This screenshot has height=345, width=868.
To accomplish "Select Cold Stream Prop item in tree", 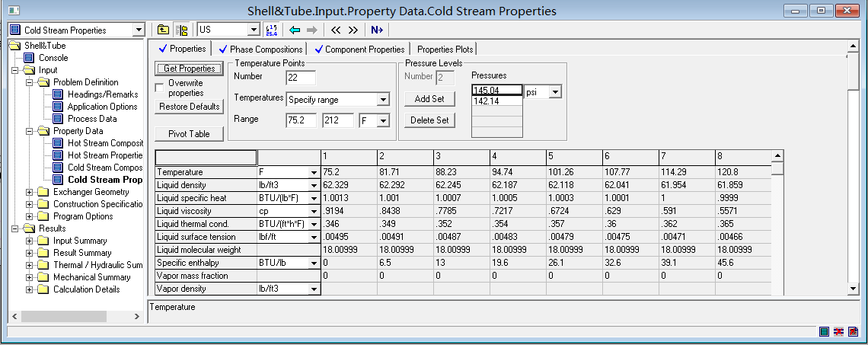I will click(x=104, y=180).
